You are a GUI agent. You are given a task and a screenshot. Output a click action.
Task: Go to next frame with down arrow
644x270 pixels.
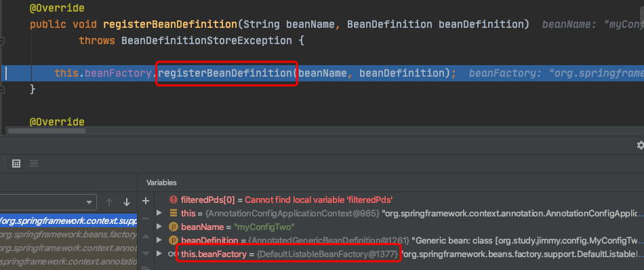pyautogui.click(x=127, y=202)
